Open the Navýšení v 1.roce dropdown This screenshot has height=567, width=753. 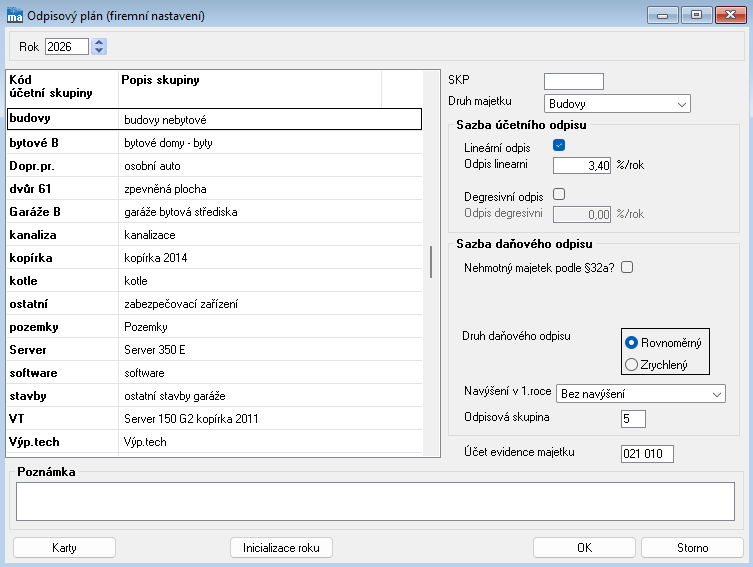coord(641,394)
